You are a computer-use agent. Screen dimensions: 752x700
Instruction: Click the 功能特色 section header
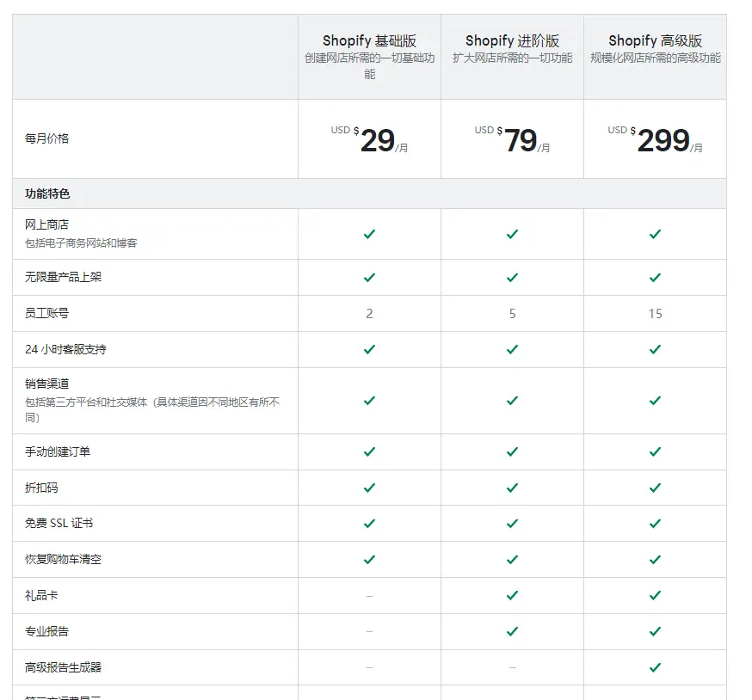(x=47, y=193)
